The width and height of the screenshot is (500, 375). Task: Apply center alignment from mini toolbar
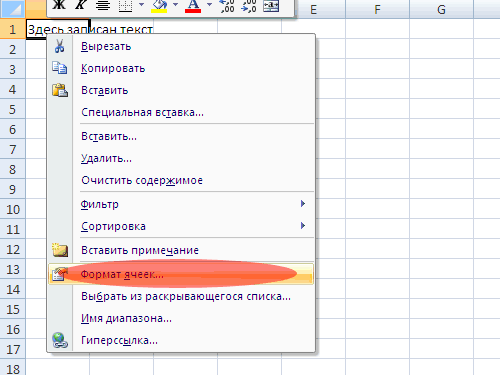tap(103, 5)
